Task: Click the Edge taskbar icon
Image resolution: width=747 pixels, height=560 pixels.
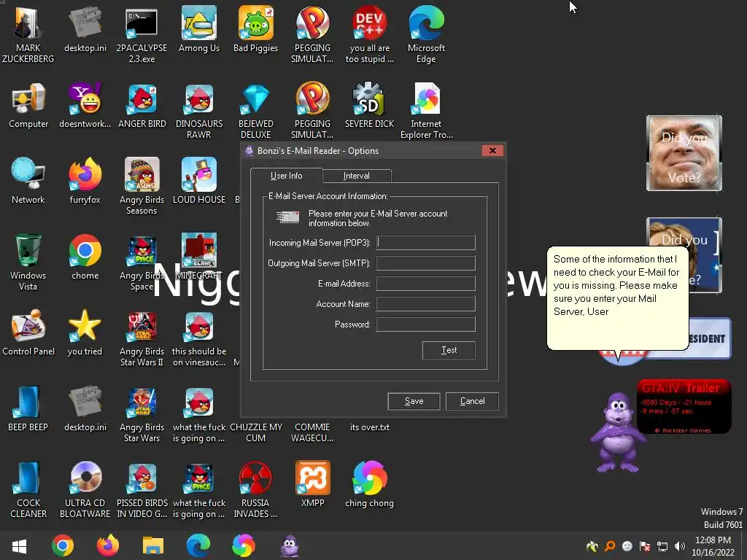Action: coord(198,545)
